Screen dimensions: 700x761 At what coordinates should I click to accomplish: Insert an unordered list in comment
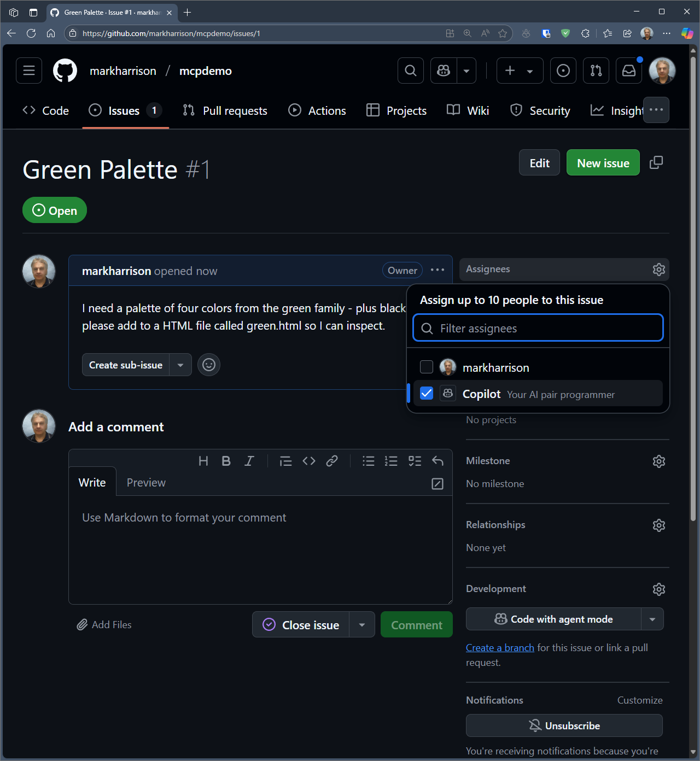pos(369,461)
